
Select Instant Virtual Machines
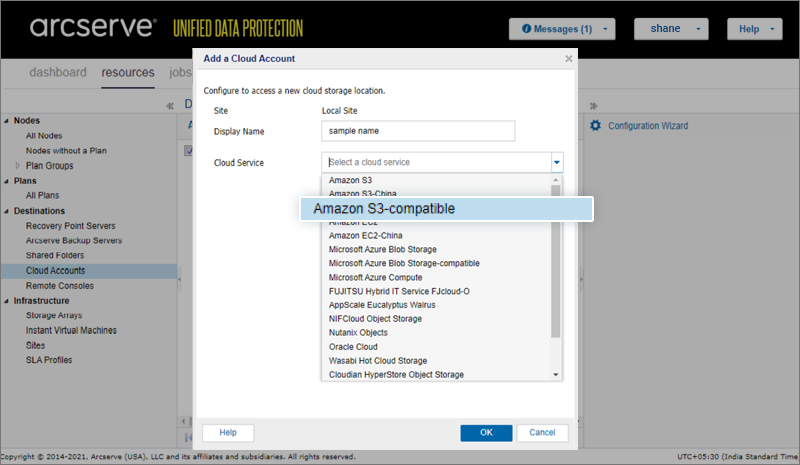(71, 330)
